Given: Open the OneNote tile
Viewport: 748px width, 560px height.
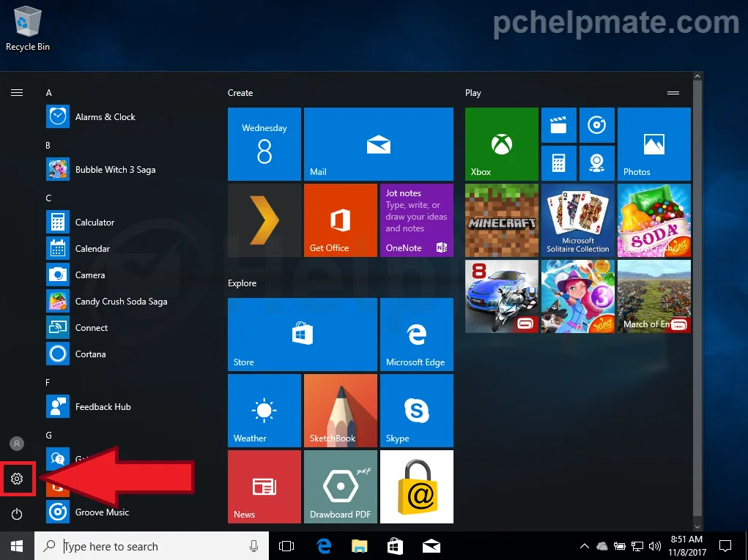Looking at the screenshot, I should tap(417, 220).
